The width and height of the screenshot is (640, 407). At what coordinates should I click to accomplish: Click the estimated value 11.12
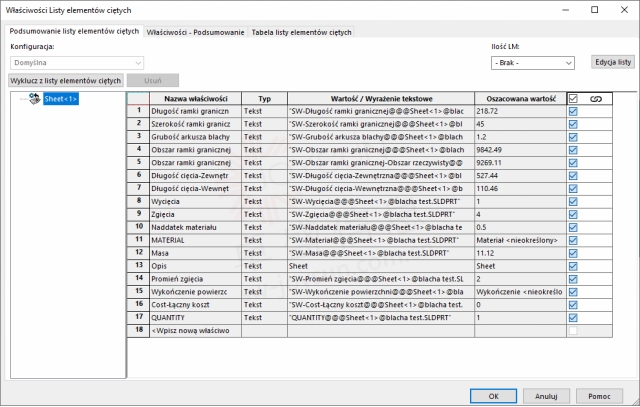pos(520,253)
